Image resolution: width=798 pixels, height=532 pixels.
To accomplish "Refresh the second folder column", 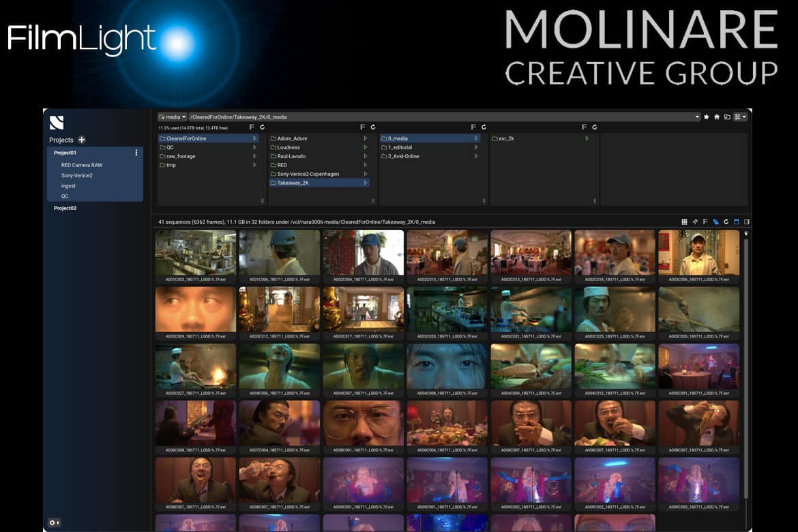I will (x=373, y=128).
